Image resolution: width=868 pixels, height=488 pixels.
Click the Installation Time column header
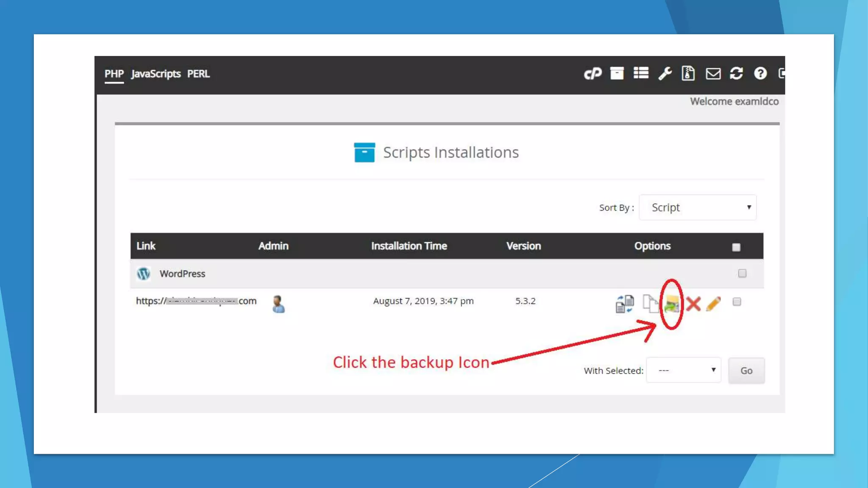(x=409, y=246)
